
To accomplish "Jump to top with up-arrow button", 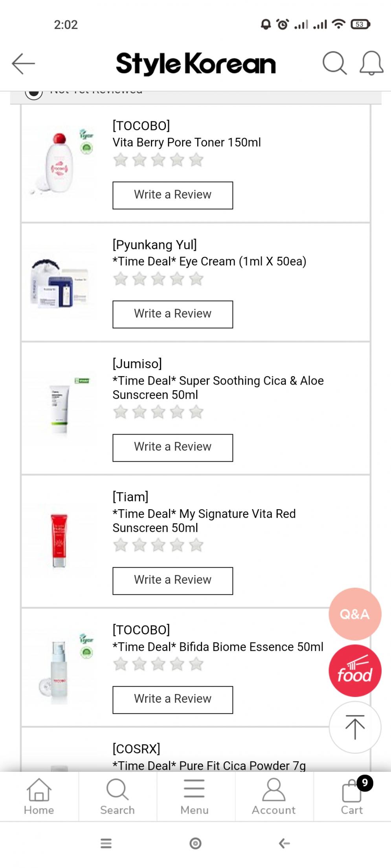I will tap(355, 727).
